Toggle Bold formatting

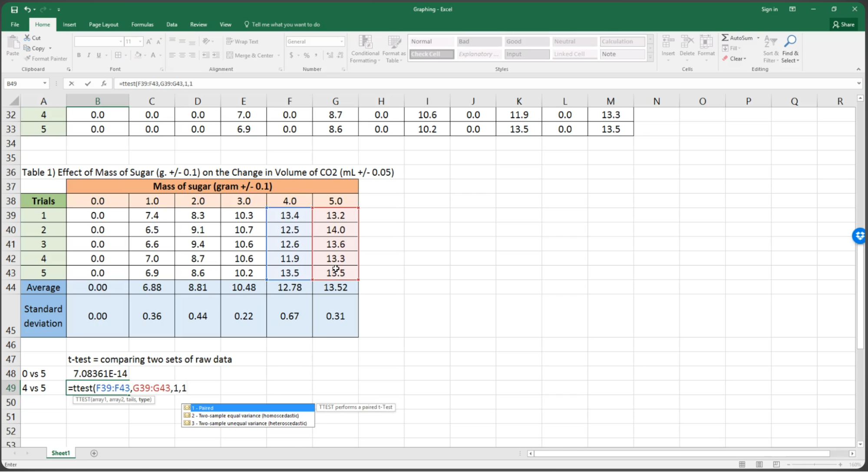79,55
